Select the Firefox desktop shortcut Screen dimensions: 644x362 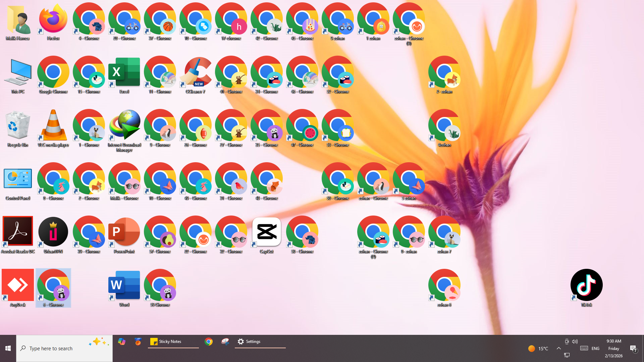point(53,20)
